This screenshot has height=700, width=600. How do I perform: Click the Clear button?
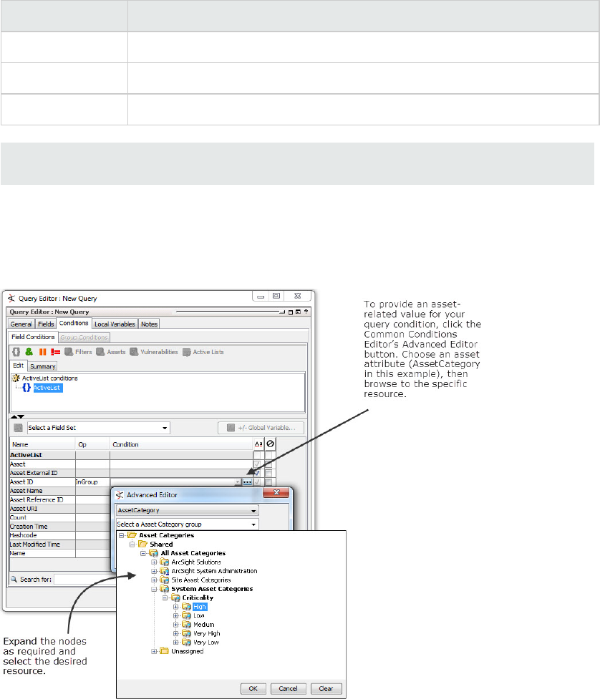click(326, 689)
